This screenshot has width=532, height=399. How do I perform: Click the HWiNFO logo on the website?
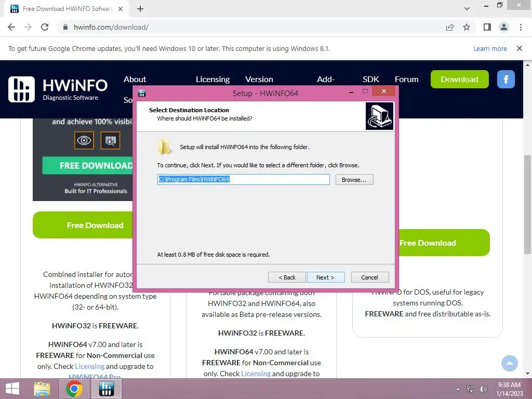[58, 89]
